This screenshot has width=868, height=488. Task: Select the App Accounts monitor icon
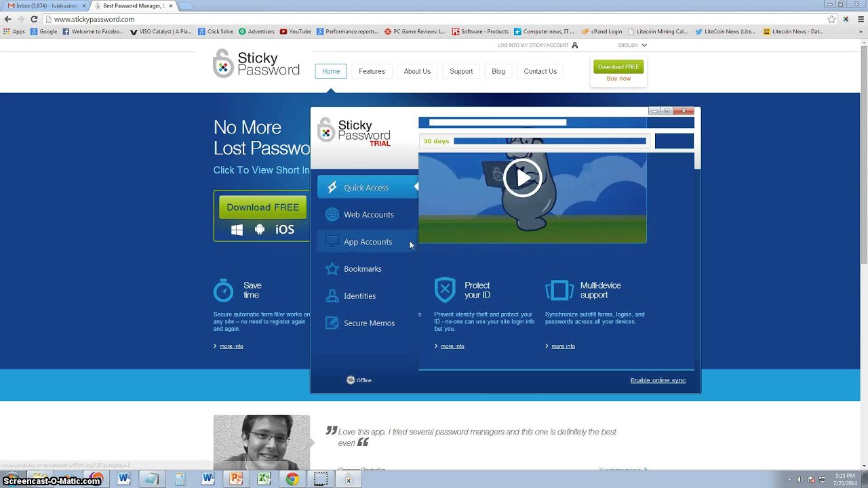[332, 242]
